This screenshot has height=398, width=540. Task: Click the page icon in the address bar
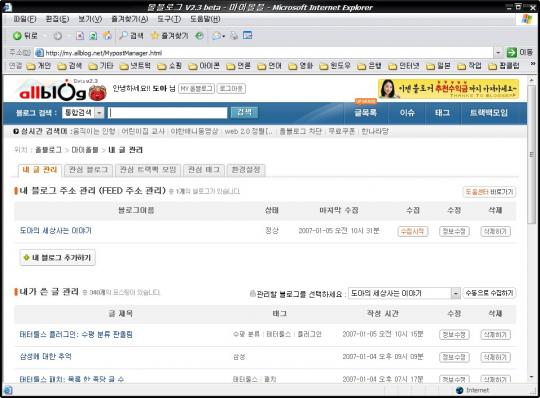tap(40, 53)
